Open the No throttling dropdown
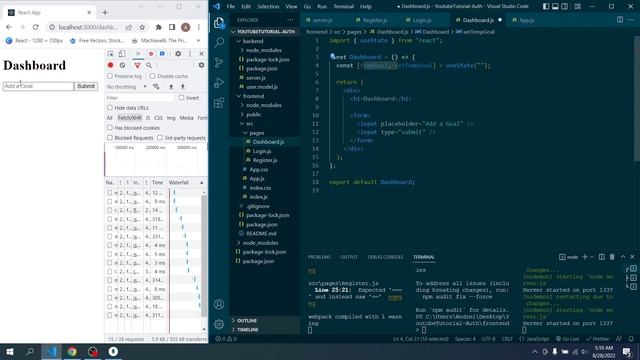Image resolution: width=640 pixels, height=360 pixels. (x=127, y=87)
